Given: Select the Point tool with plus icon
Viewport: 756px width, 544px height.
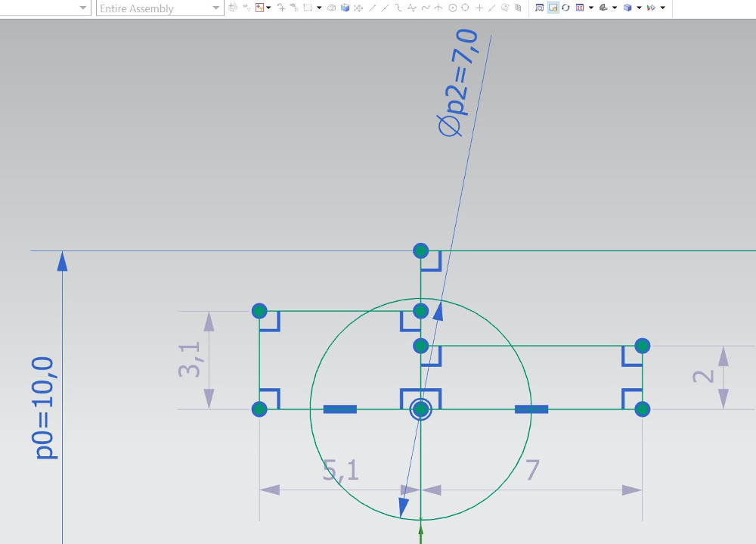Looking at the screenshot, I should coord(479,8).
